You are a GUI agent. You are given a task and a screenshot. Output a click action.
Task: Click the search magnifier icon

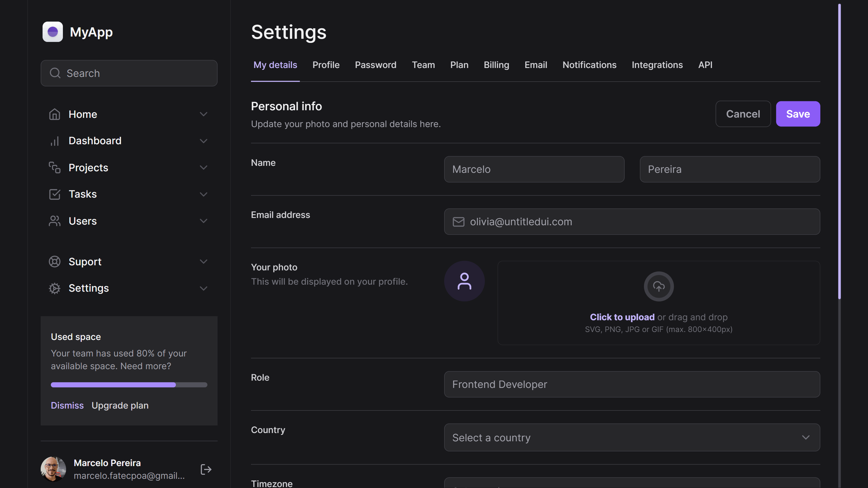coord(55,73)
